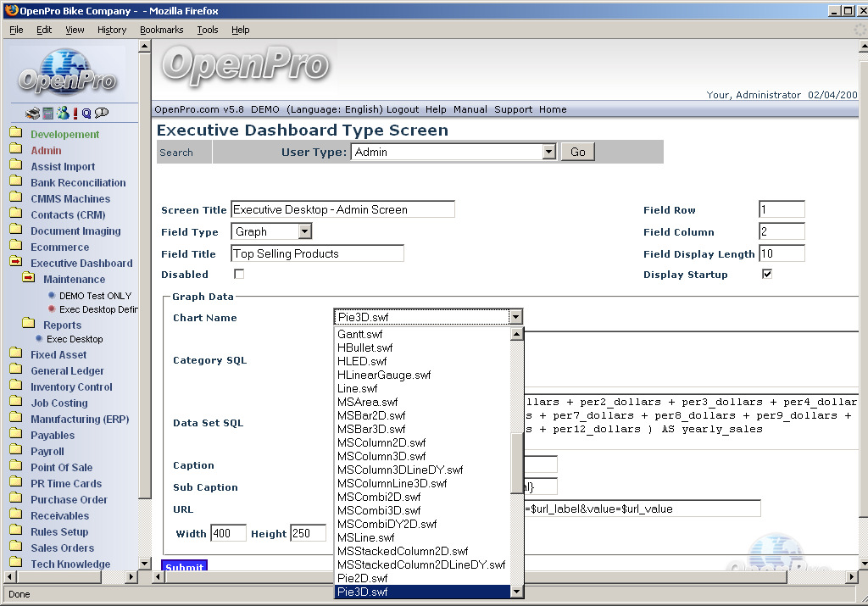Click the red exclamation mark icon
The image size is (868, 606).
click(75, 113)
